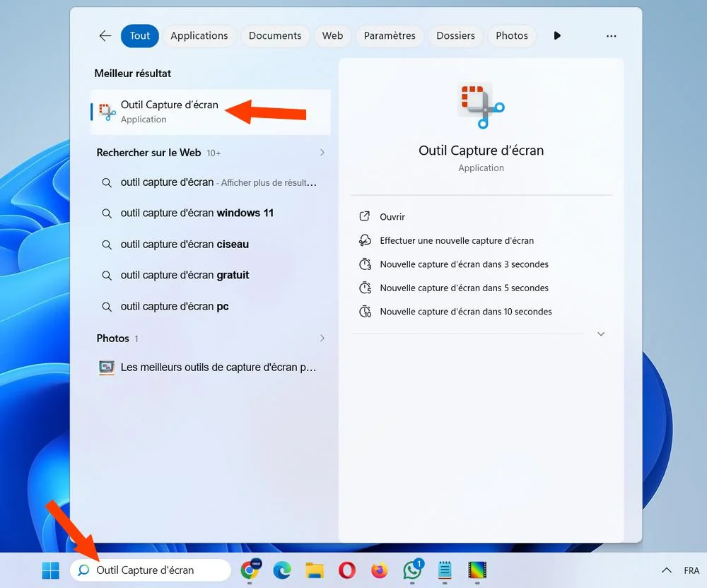Switch to the Documents filter
707x588 pixels.
[x=275, y=35]
